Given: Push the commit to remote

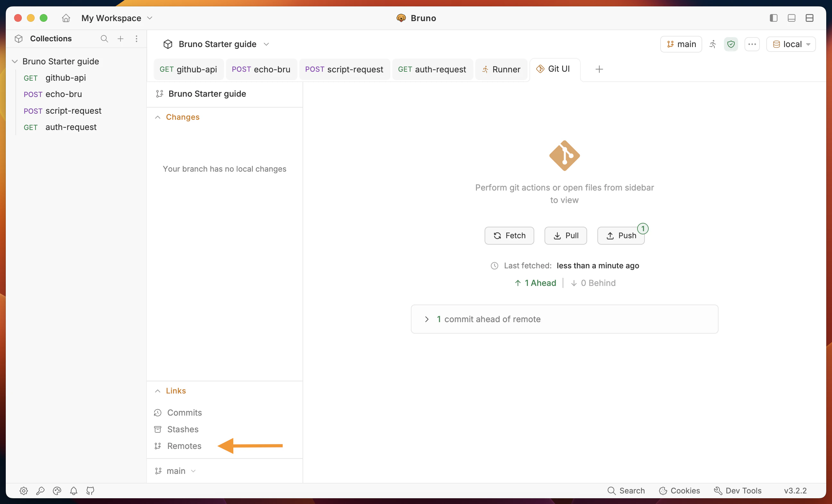Looking at the screenshot, I should click(x=621, y=235).
